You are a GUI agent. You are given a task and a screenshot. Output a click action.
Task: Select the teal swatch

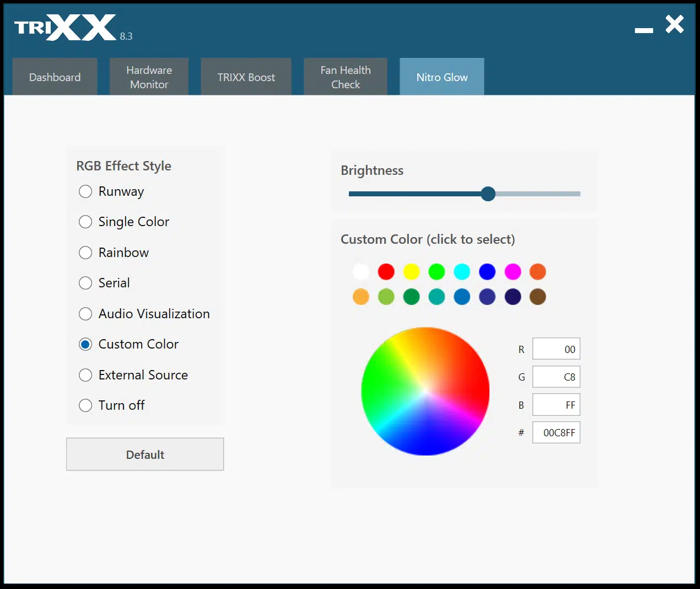click(437, 297)
